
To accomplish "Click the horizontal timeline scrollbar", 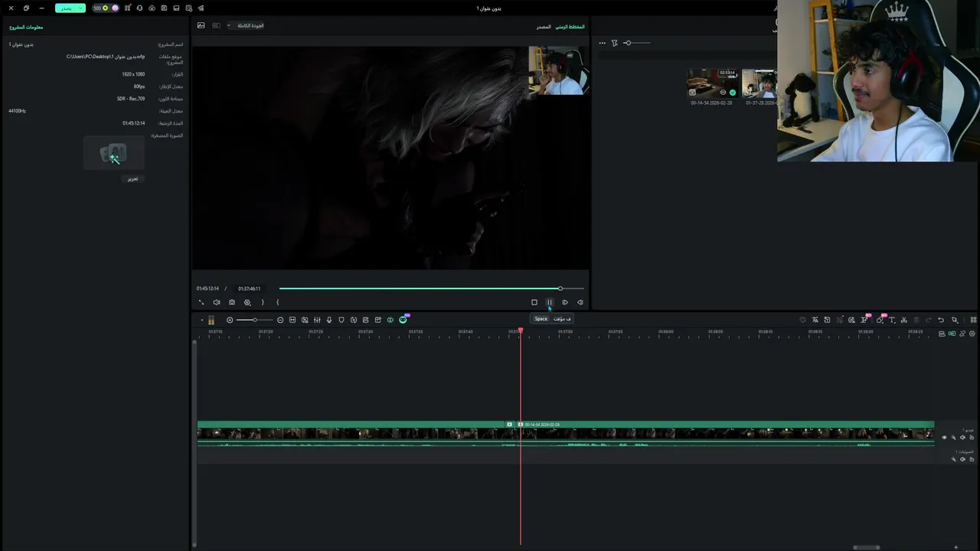I will [x=867, y=547].
